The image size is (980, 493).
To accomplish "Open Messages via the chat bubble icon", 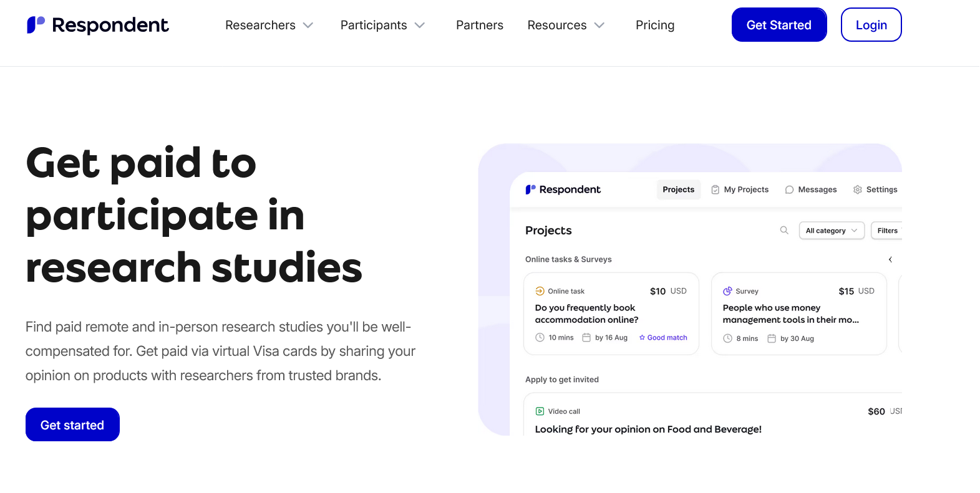I will tap(790, 189).
